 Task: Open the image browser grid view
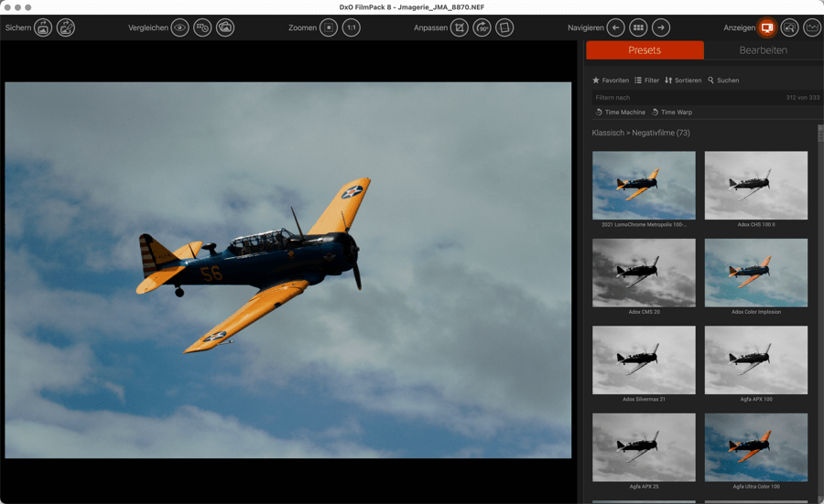coord(638,28)
